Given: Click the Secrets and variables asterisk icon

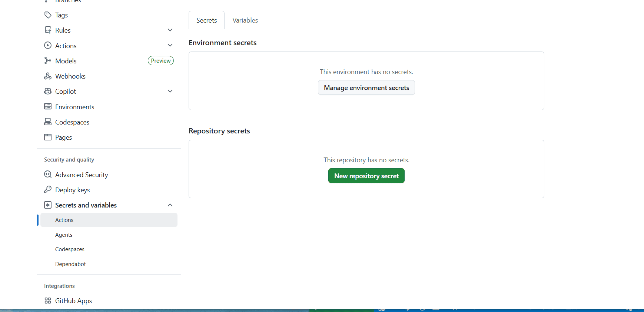Looking at the screenshot, I should click(48, 205).
